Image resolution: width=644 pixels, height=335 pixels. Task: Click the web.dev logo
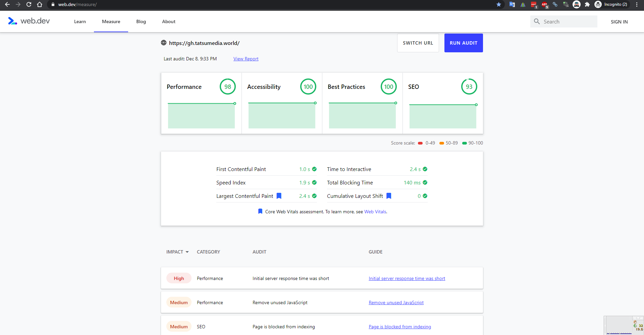29,21
